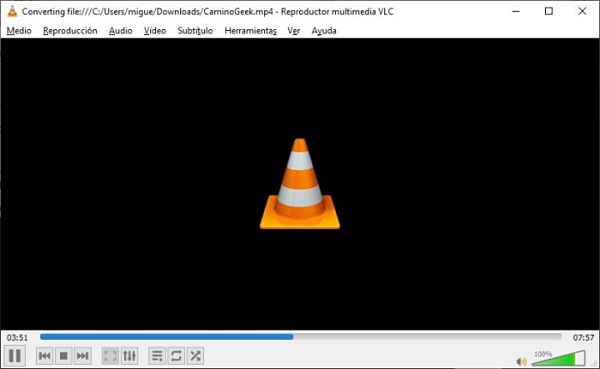Open the Ver menu
Image resolution: width=600 pixels, height=369 pixels.
pyautogui.click(x=294, y=31)
